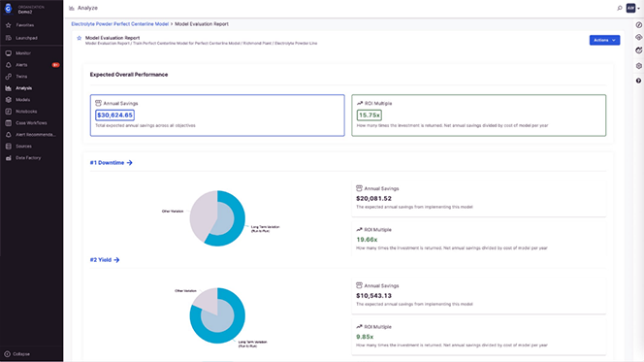This screenshot has height=362, width=644.
Task: Click the organization logo in the sidebar
Action: point(8,9)
